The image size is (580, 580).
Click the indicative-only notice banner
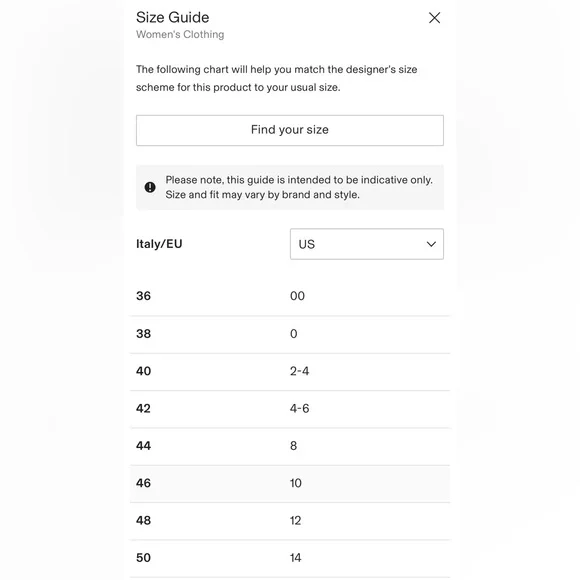tap(290, 188)
